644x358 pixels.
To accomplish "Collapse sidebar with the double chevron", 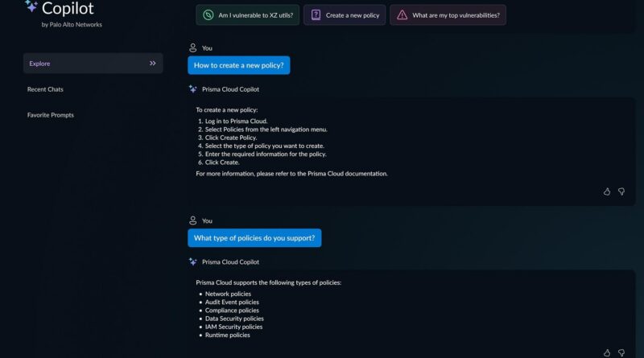I will point(153,64).
